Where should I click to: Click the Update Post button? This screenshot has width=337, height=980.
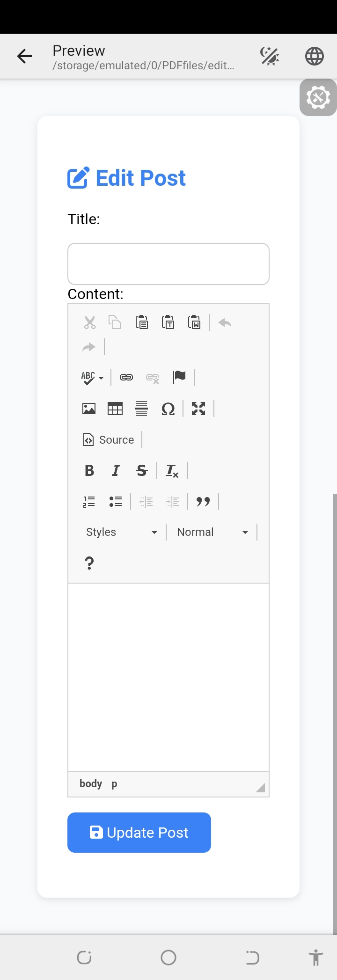pyautogui.click(x=139, y=833)
